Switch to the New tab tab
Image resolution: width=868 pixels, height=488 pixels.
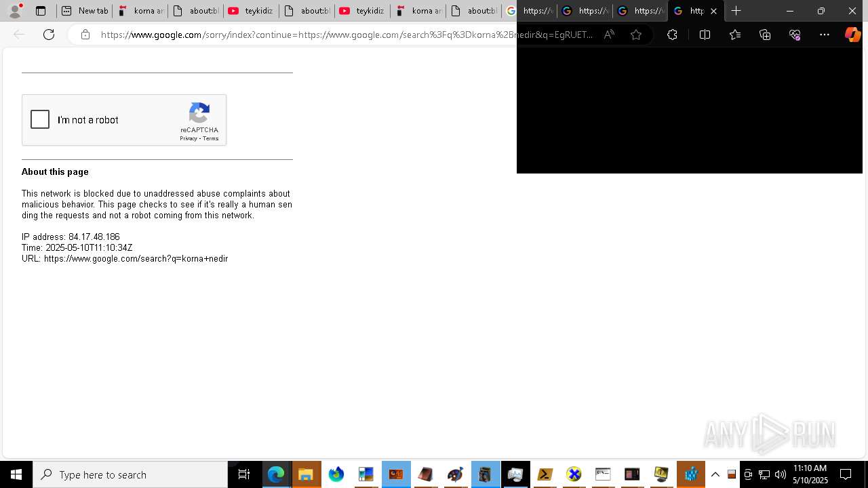[x=85, y=11]
